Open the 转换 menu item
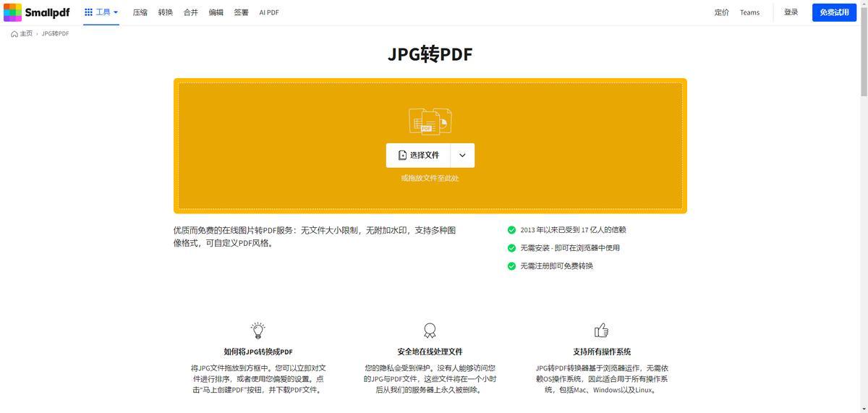 pyautogui.click(x=166, y=12)
